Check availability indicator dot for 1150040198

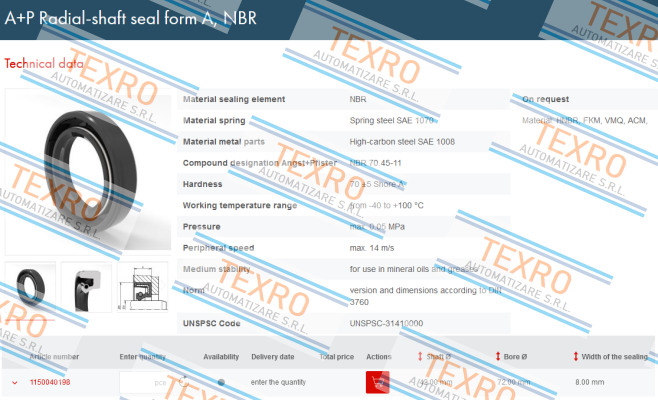coord(221,382)
